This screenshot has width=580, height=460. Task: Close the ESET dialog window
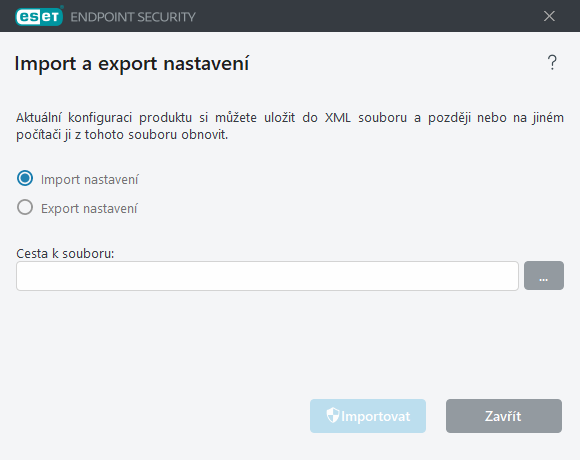coord(549,16)
